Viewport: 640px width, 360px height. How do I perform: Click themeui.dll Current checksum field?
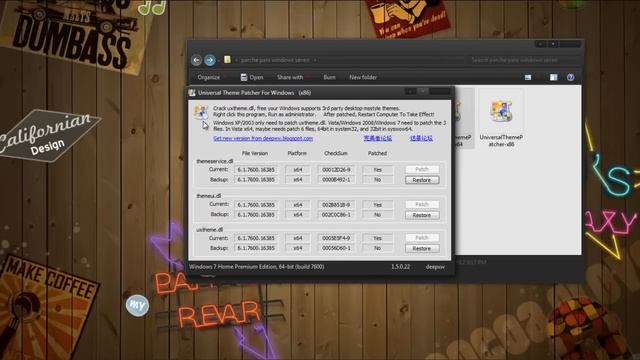coord(336,204)
